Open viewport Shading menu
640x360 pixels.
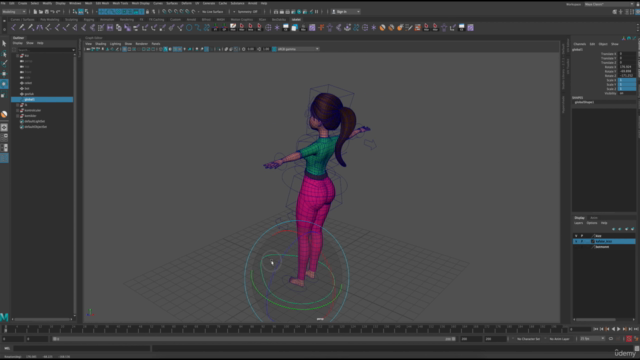[x=100, y=44]
